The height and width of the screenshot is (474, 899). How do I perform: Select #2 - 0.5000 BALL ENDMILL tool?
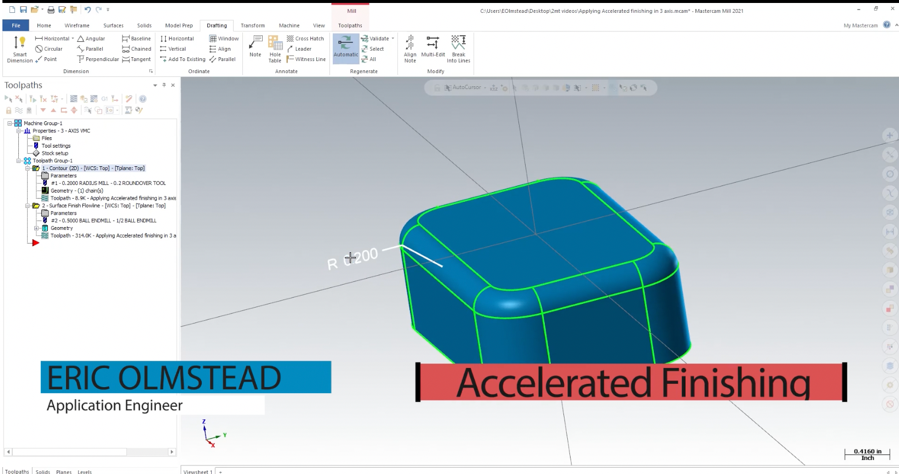tap(104, 221)
